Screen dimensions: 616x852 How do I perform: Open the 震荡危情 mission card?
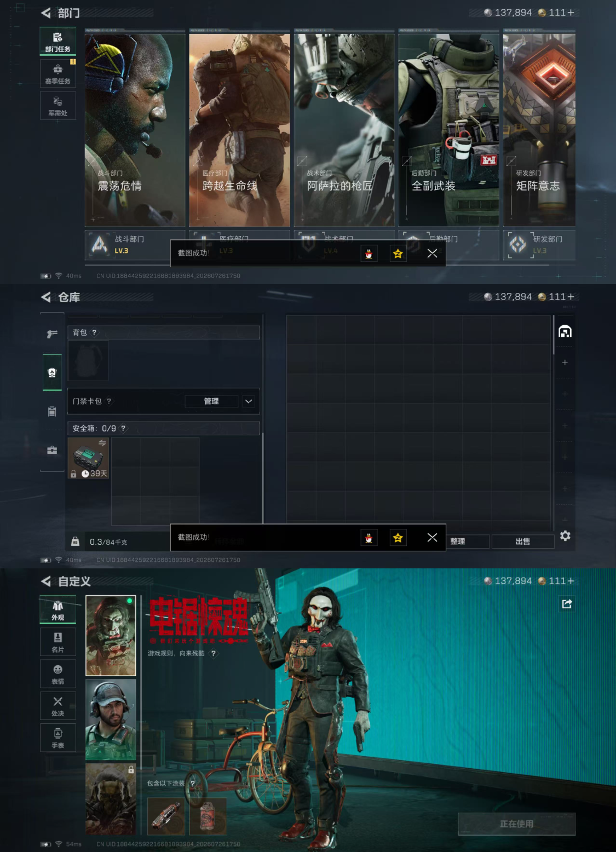(135, 130)
